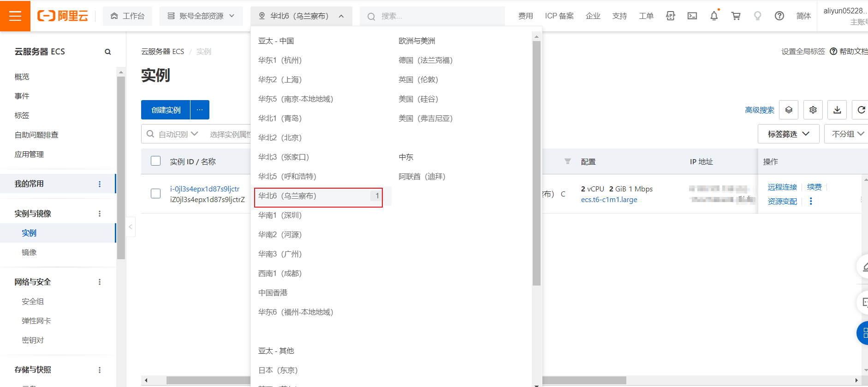Expand the 账号全部资源 dropdown

click(201, 16)
